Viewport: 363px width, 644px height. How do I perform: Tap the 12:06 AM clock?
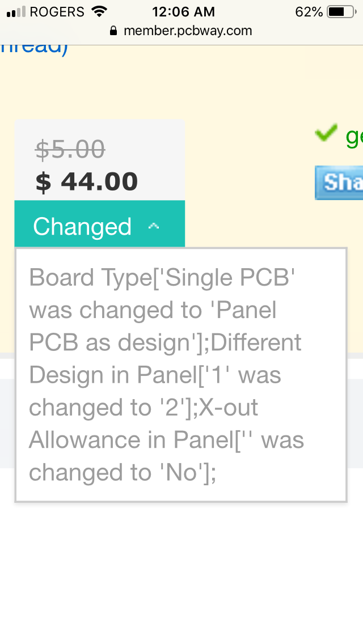point(183,12)
